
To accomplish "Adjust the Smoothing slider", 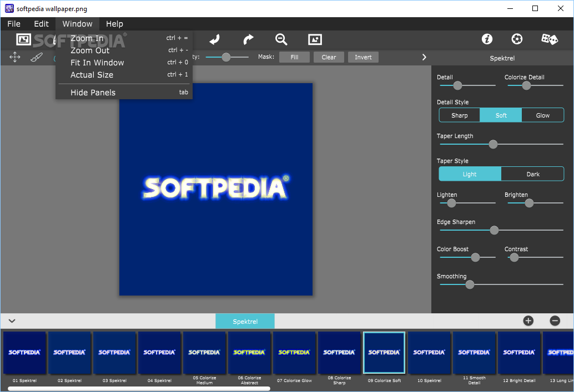I will point(470,284).
